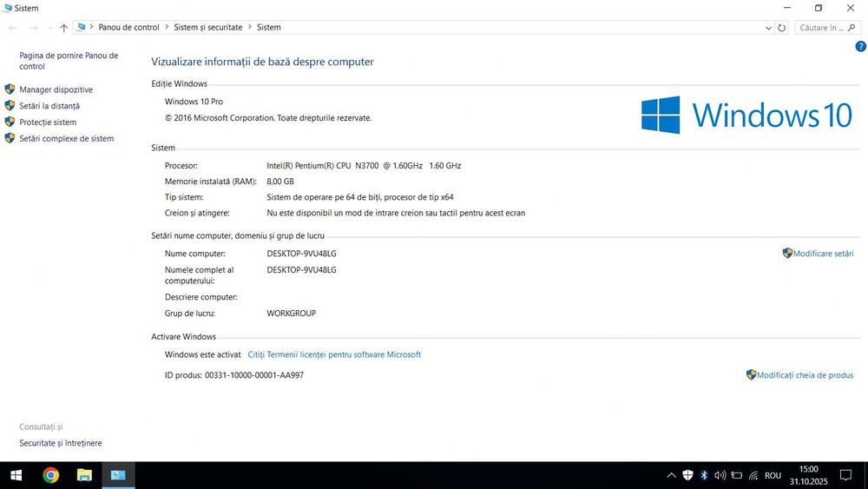Click shield icon next to Modificați cheia de produs
868x489 pixels.
751,375
